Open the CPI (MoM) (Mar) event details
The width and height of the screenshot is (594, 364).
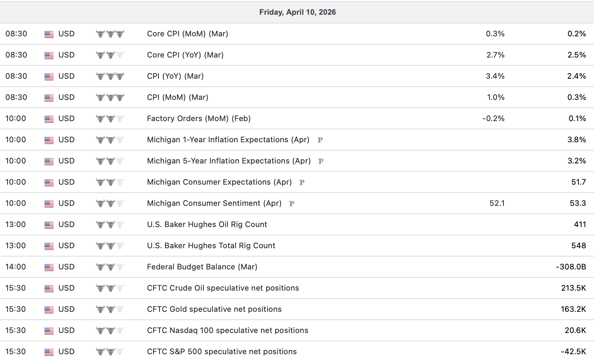click(x=178, y=97)
